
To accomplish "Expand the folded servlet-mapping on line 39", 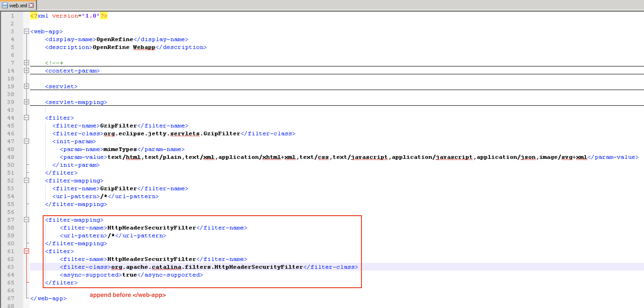I will [26, 102].
